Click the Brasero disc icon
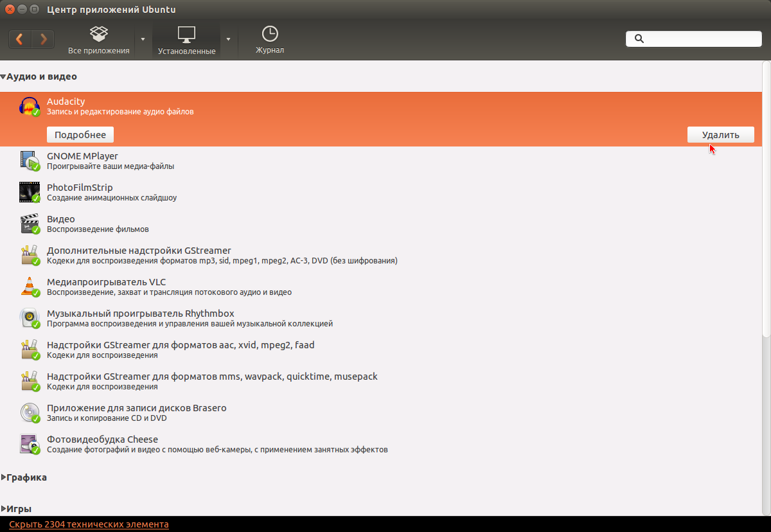This screenshot has height=532, width=771. coord(30,412)
